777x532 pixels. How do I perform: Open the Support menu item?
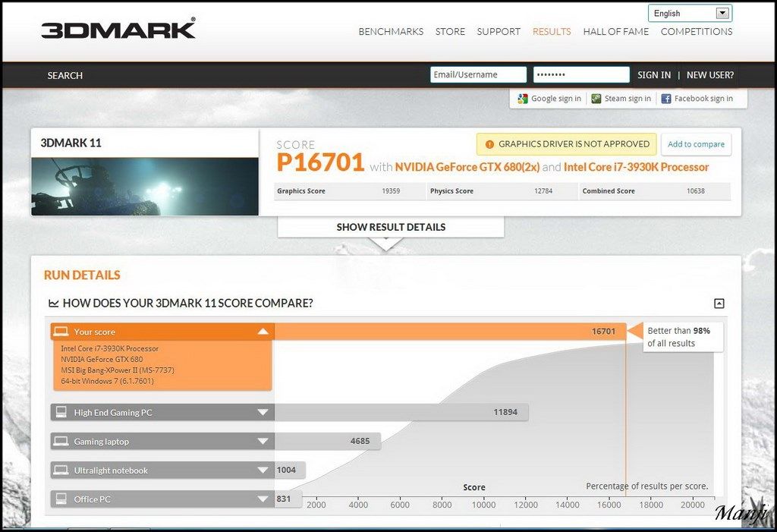click(499, 31)
